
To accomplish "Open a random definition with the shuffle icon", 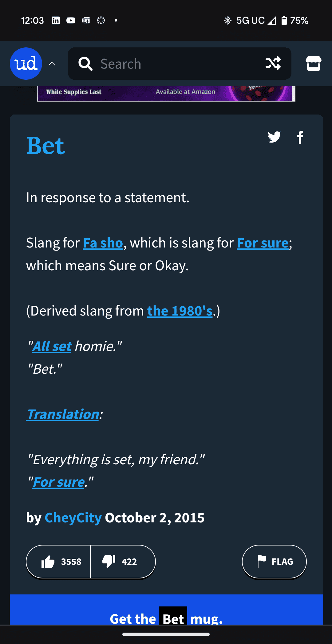I will 273,64.
